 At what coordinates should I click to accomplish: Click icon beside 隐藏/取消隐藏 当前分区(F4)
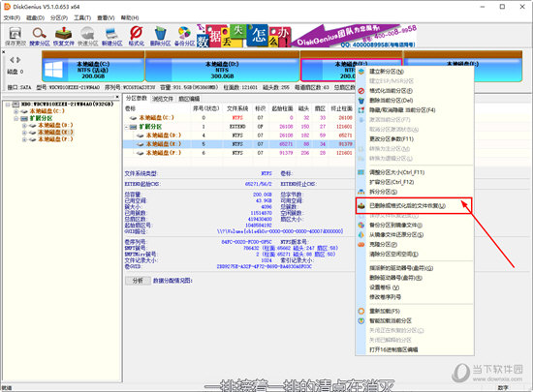(x=361, y=110)
